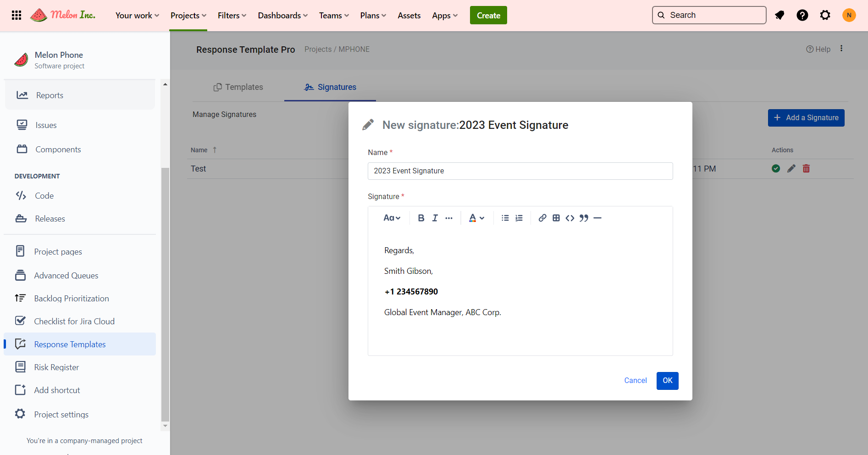Insert a code snippet in the editor
The image size is (868, 455).
click(x=569, y=218)
